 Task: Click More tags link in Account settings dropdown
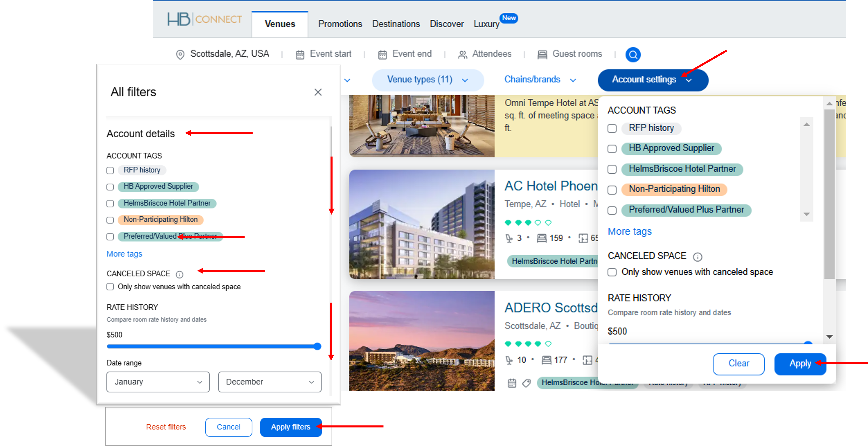[629, 231]
